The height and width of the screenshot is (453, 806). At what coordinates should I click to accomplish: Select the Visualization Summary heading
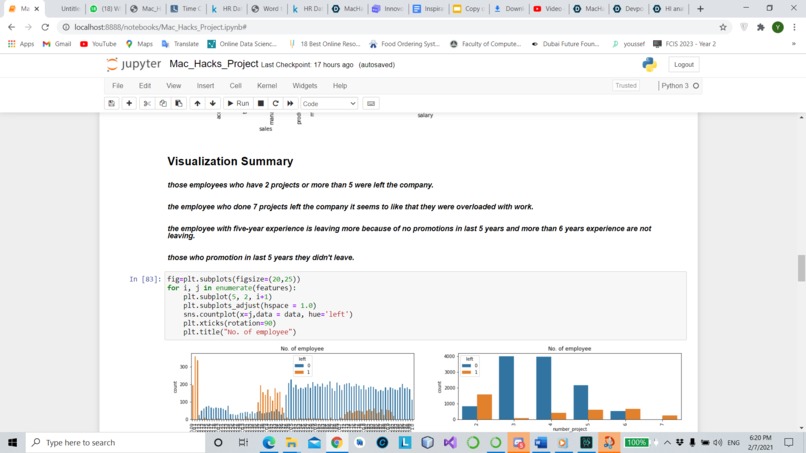(230, 161)
